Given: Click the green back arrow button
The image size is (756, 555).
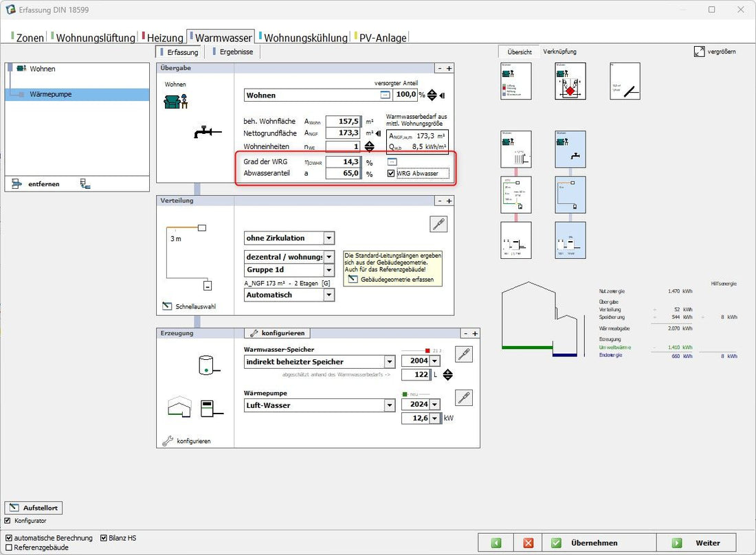Looking at the screenshot, I should pyautogui.click(x=496, y=543).
